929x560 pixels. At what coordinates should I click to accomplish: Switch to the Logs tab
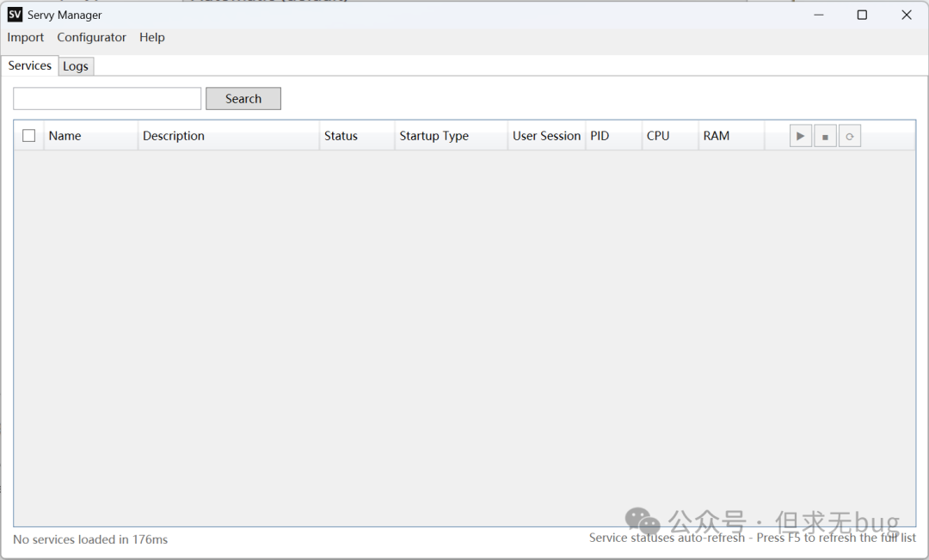[76, 66]
